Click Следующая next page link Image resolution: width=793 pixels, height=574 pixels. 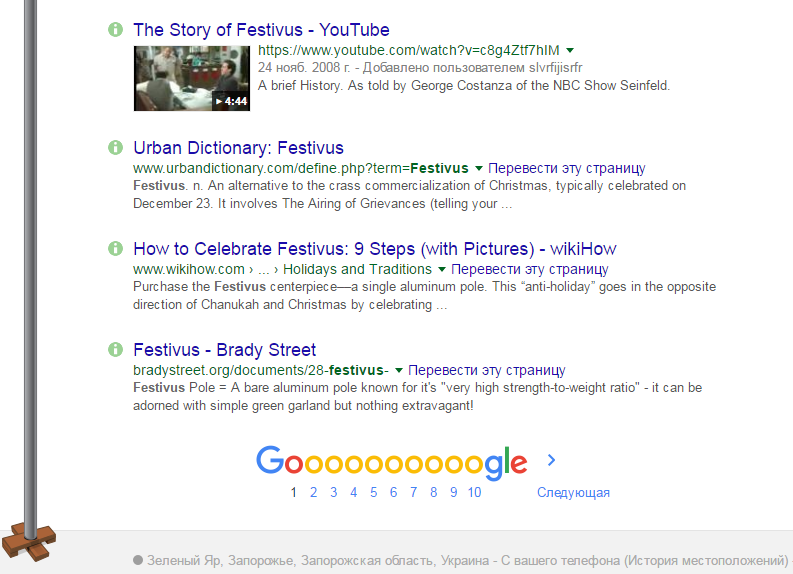pyautogui.click(x=573, y=492)
